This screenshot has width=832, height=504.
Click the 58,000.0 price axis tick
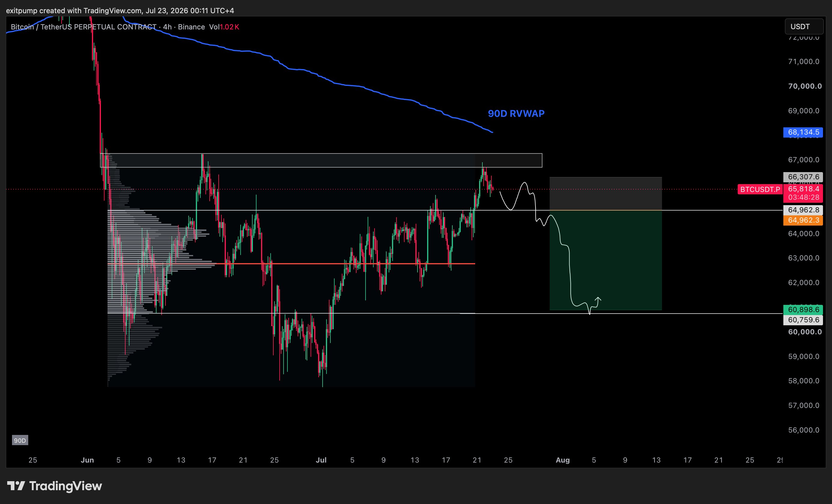pos(804,381)
